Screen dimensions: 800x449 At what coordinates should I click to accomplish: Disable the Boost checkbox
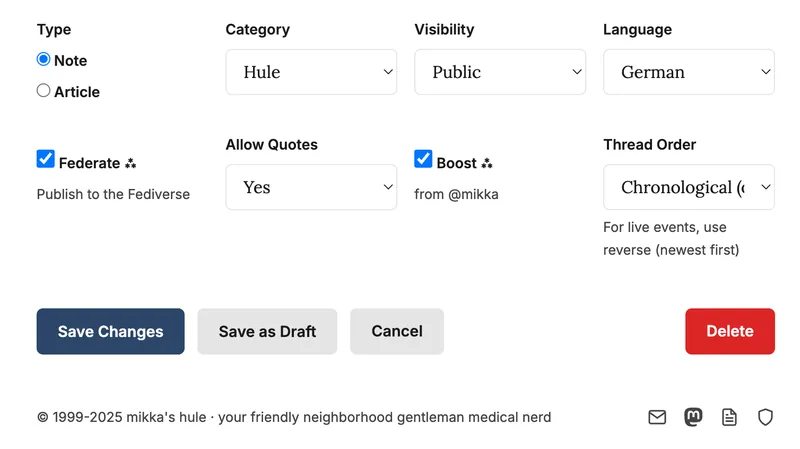click(x=423, y=159)
